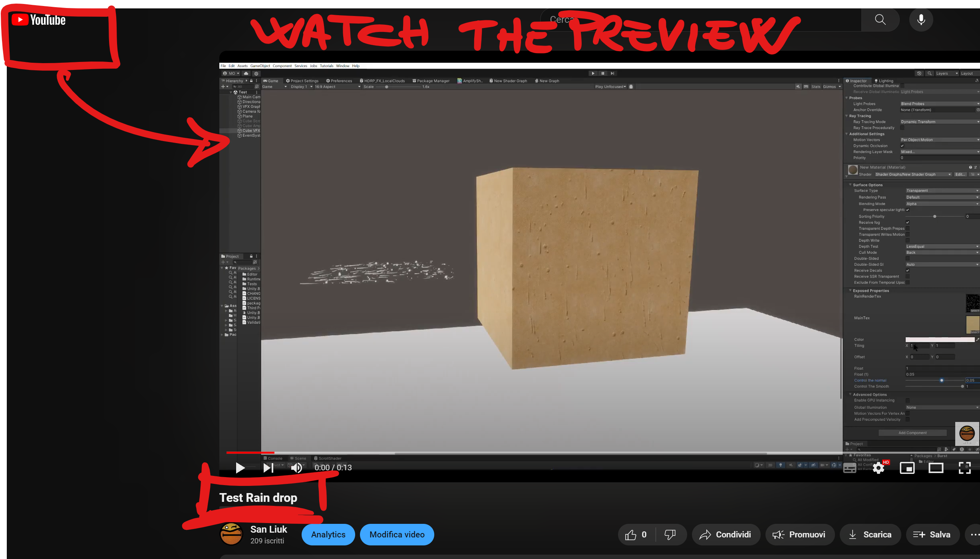Viewport: 980px width, 559px height.
Task: Click Modifica video button
Action: point(397,535)
